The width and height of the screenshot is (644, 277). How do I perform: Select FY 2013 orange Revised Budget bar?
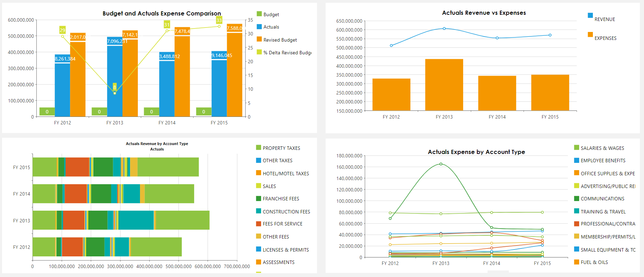pyautogui.click(x=130, y=74)
